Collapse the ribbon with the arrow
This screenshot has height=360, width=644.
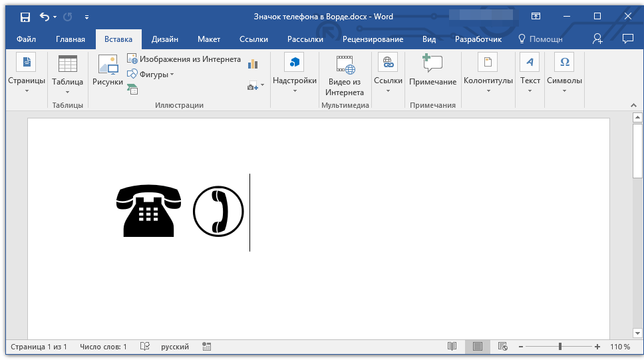(633, 105)
